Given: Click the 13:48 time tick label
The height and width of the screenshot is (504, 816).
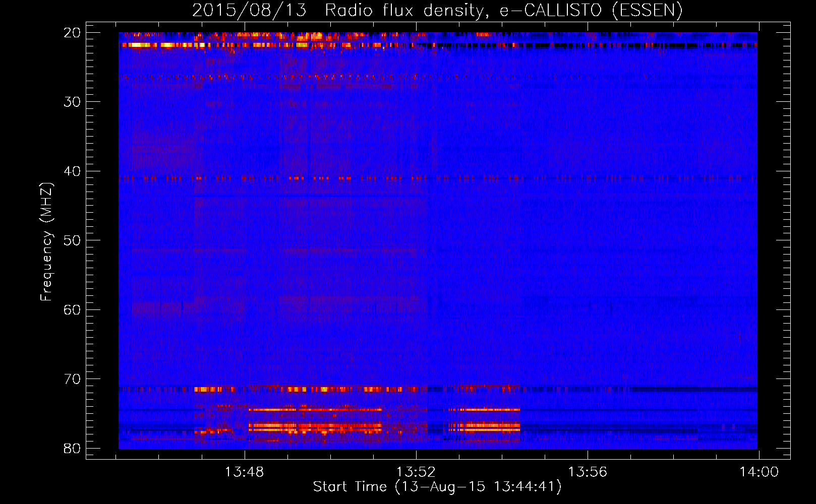Looking at the screenshot, I should tap(245, 472).
